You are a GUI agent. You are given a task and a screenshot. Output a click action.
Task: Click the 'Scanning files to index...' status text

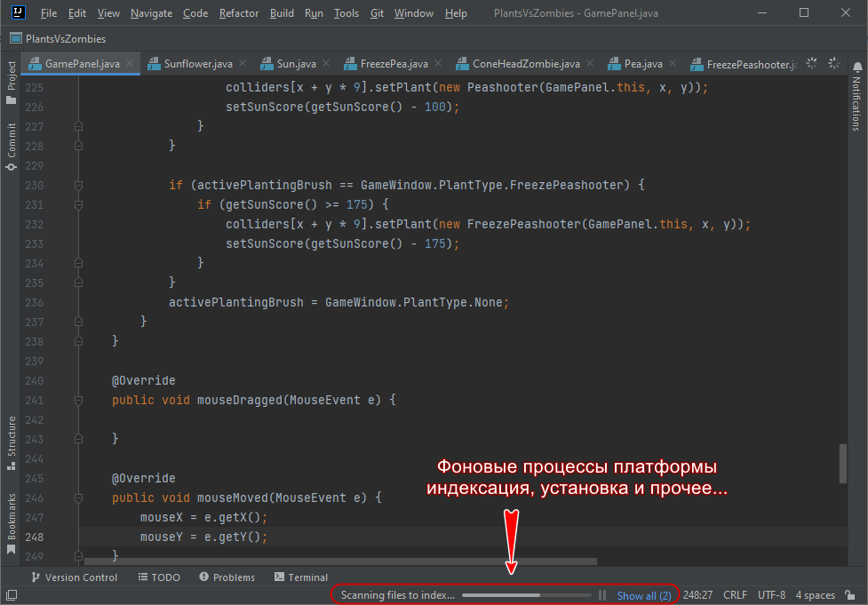397,595
